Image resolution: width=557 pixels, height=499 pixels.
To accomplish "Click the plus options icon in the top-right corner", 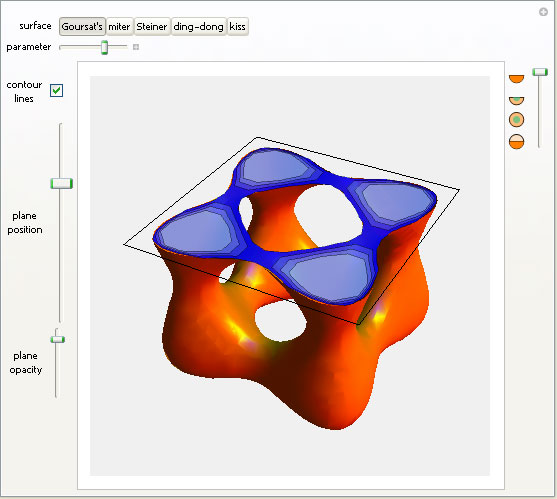I will (x=543, y=12).
